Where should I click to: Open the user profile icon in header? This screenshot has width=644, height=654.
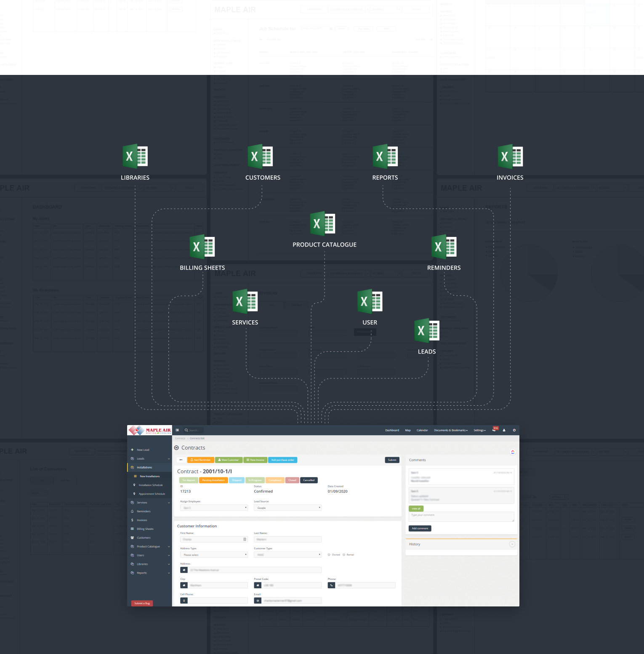[x=504, y=430]
